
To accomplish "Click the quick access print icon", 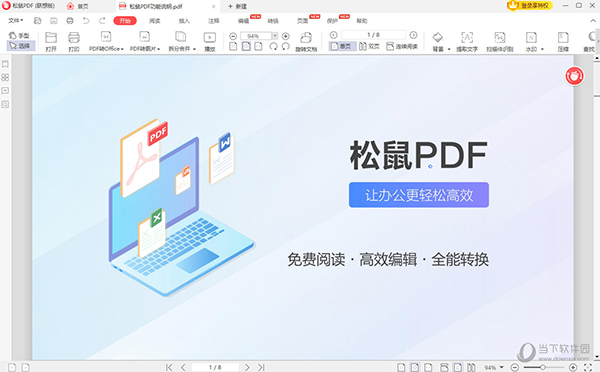I will pos(70,21).
